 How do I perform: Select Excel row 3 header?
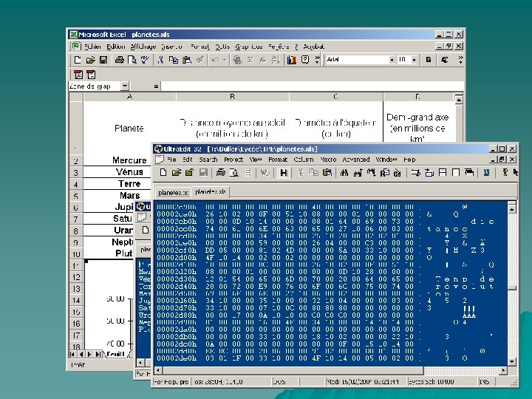[x=76, y=172]
